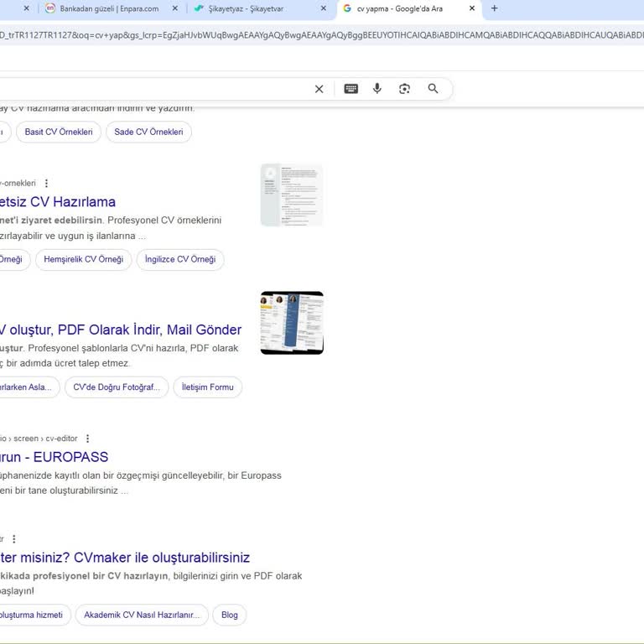
Task: Click the magnifier search button
Action: [x=433, y=89]
